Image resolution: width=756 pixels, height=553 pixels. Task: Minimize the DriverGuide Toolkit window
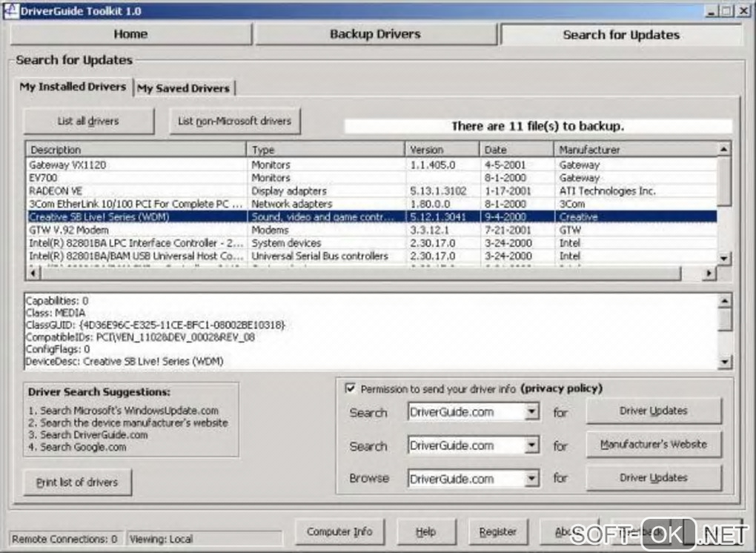[712, 11]
